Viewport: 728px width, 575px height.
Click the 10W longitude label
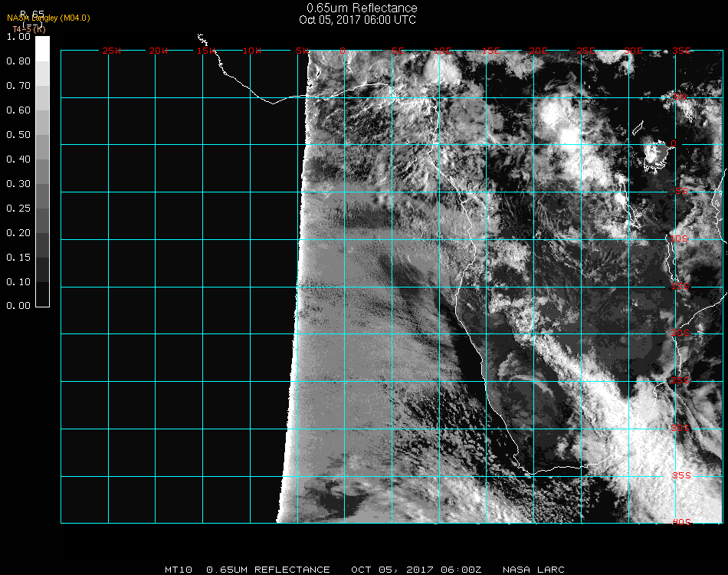click(x=252, y=51)
